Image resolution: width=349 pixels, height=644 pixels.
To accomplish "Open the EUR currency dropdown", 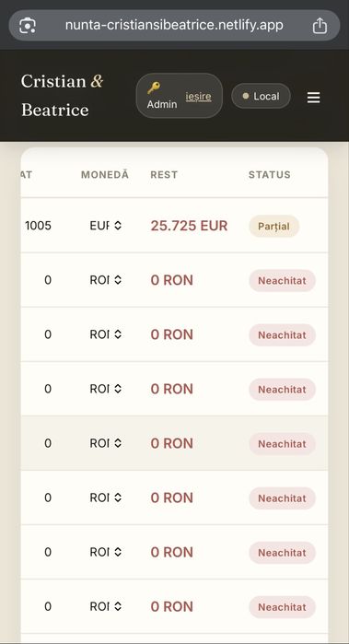I will (106, 226).
